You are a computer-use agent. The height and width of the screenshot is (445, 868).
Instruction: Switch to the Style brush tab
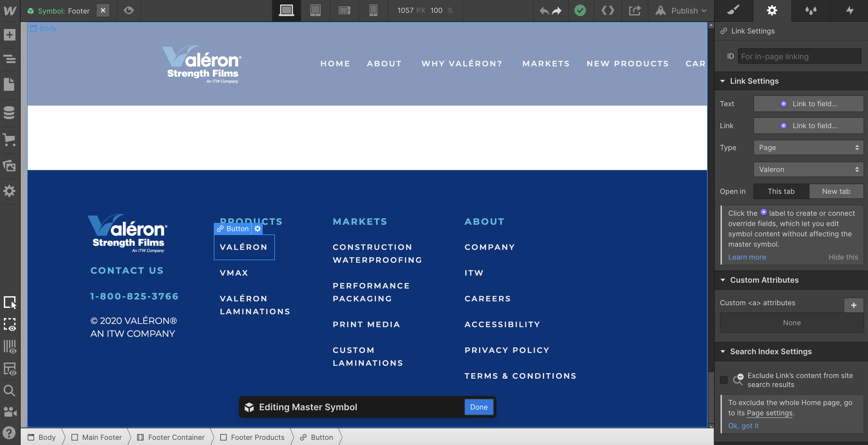pyautogui.click(x=733, y=10)
